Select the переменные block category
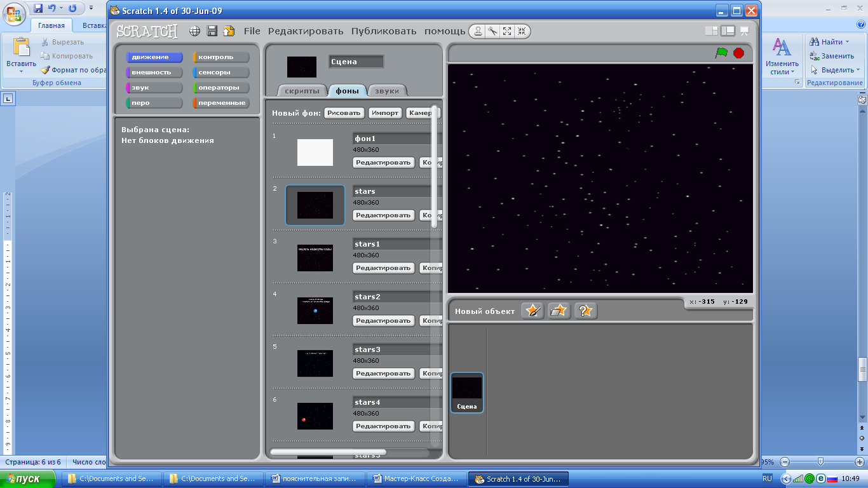This screenshot has height=488, width=868. click(x=221, y=103)
